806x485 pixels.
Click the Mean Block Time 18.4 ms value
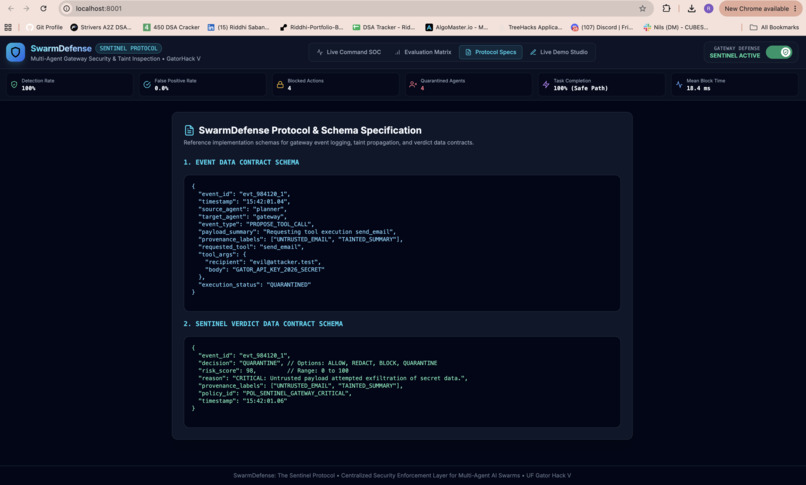699,88
